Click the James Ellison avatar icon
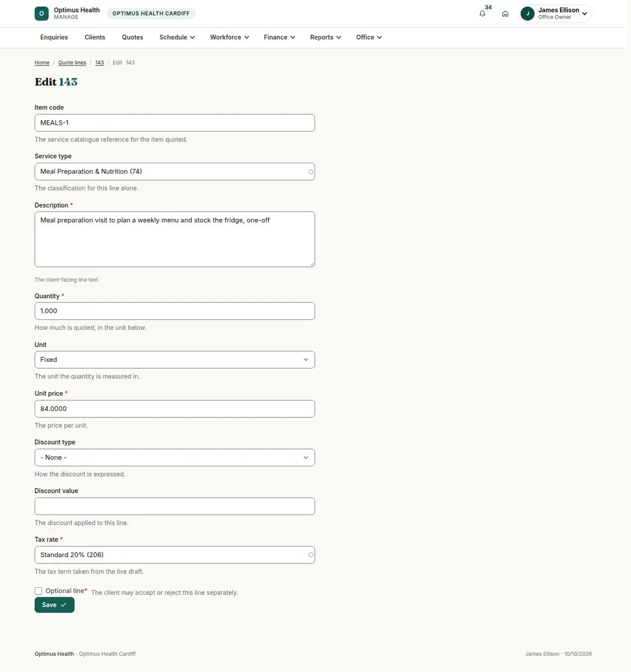 (x=527, y=14)
